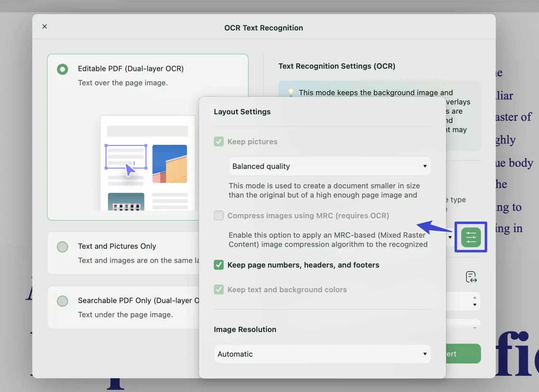Click the 'Enable this option to apply' description
The width and height of the screenshot is (539, 392).
point(328,240)
